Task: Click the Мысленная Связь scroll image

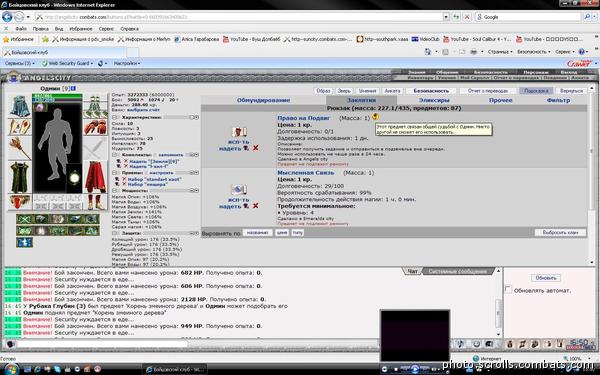Action: point(239,190)
